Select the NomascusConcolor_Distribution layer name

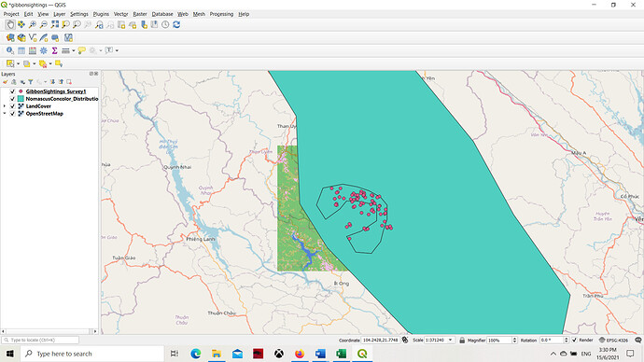click(x=62, y=99)
